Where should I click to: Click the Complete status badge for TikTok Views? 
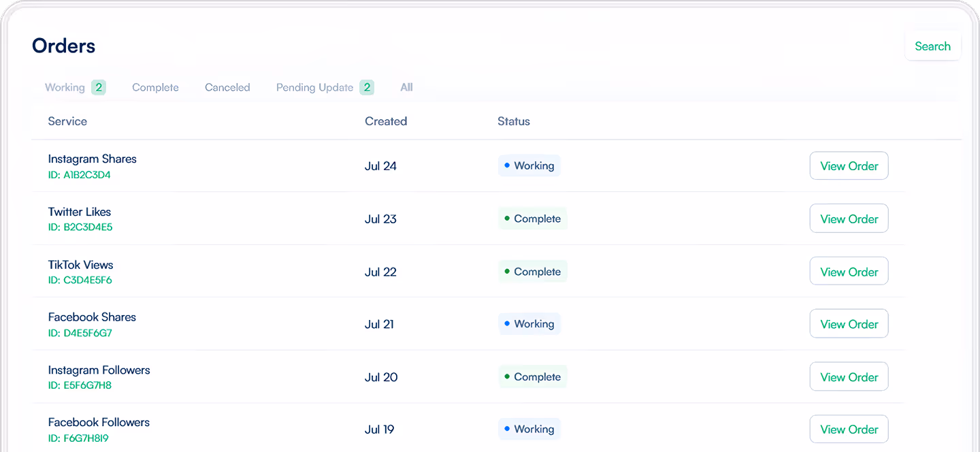tap(532, 272)
